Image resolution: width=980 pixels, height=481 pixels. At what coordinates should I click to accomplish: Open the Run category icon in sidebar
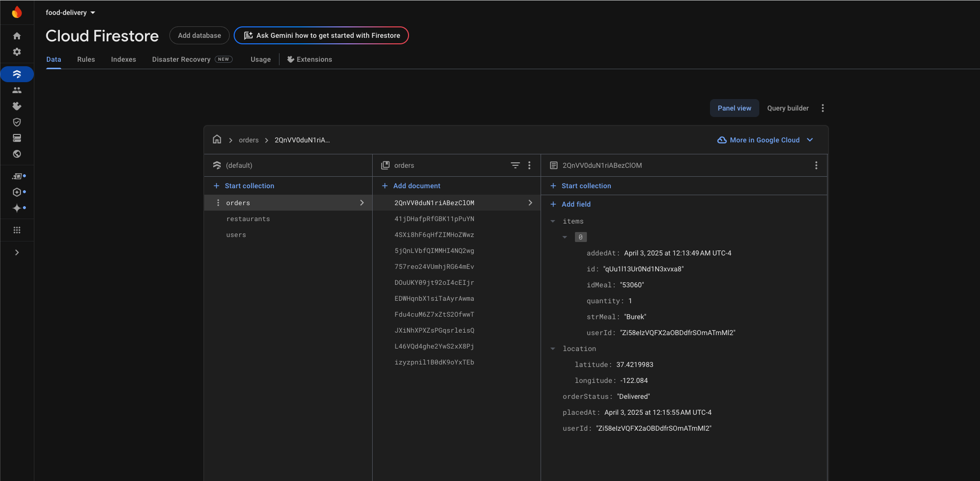coord(17,176)
